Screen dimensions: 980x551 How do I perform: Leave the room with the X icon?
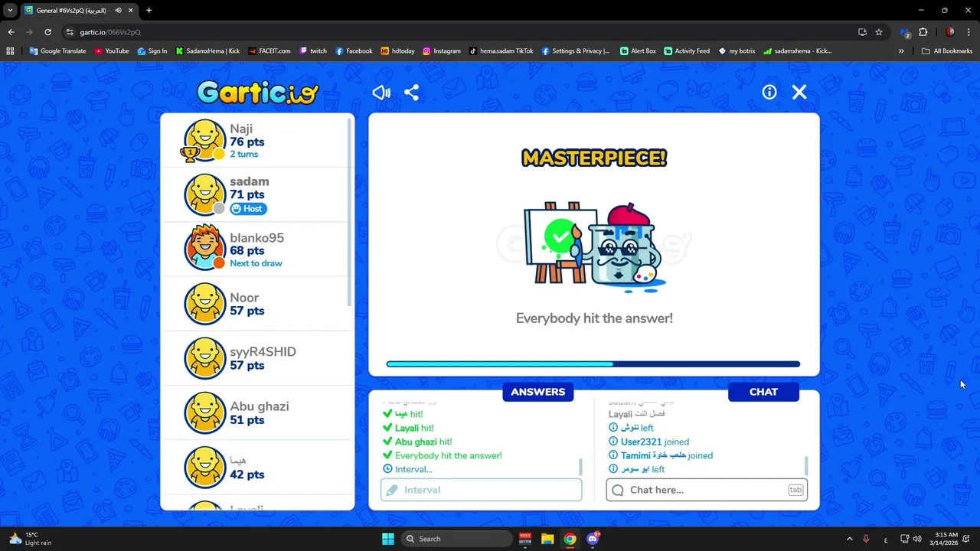click(799, 92)
